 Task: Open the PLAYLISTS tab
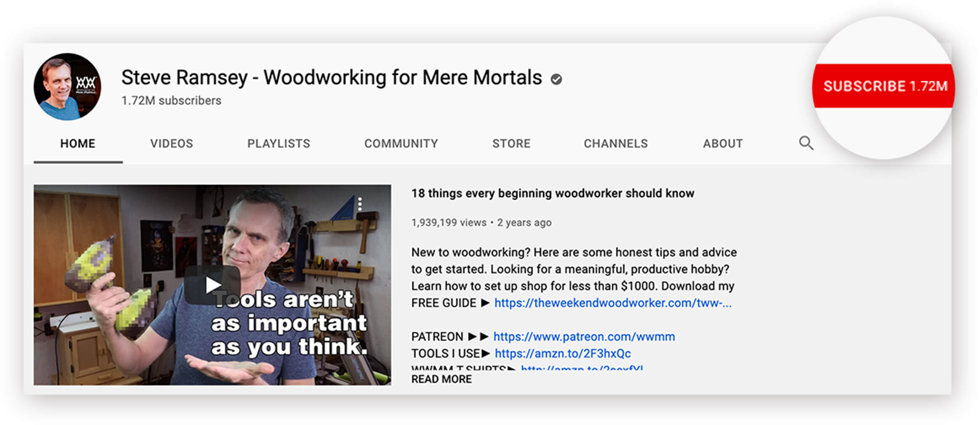pyautogui.click(x=279, y=143)
